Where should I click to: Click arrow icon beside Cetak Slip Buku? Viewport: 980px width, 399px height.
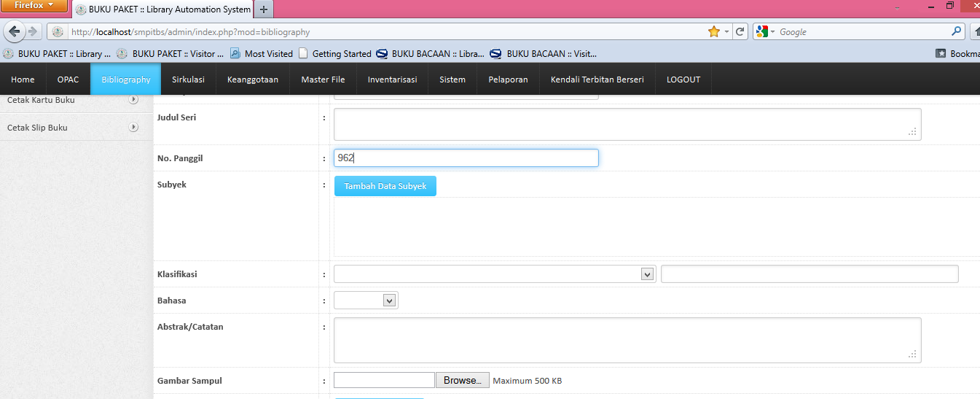133,127
